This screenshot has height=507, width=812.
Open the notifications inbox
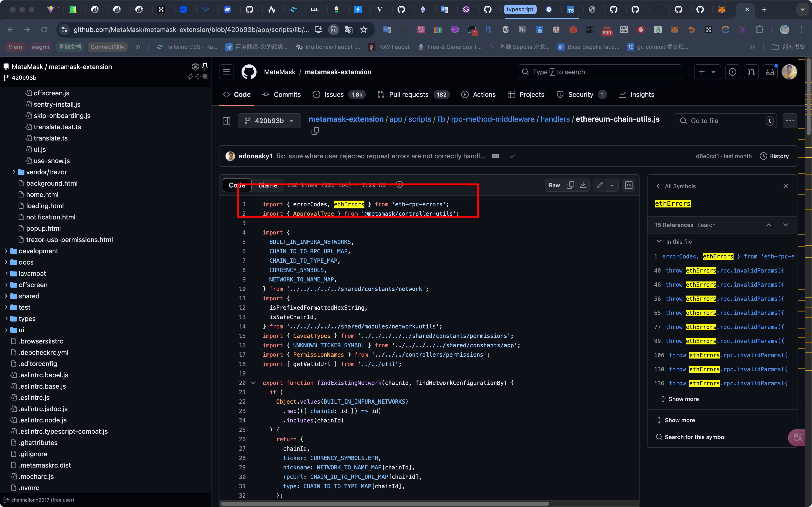pyautogui.click(x=770, y=72)
